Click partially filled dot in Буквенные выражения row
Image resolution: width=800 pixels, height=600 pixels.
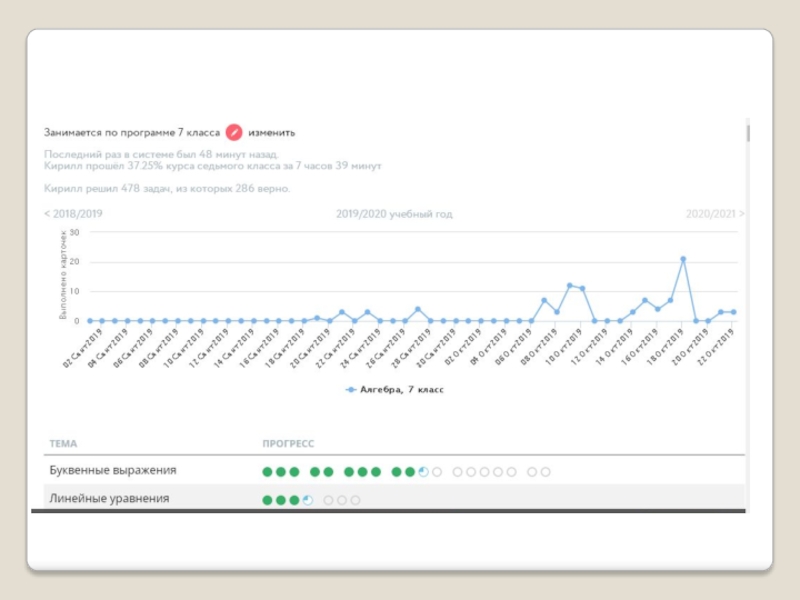(x=423, y=472)
